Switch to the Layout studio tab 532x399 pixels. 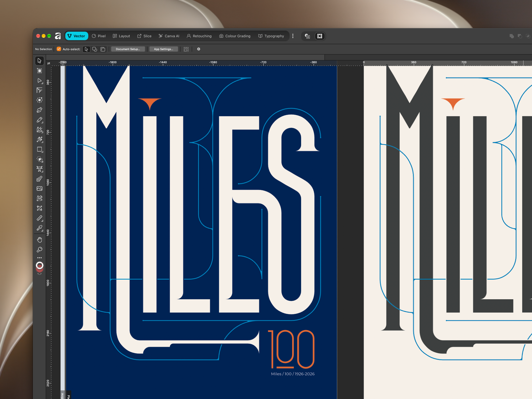(121, 36)
